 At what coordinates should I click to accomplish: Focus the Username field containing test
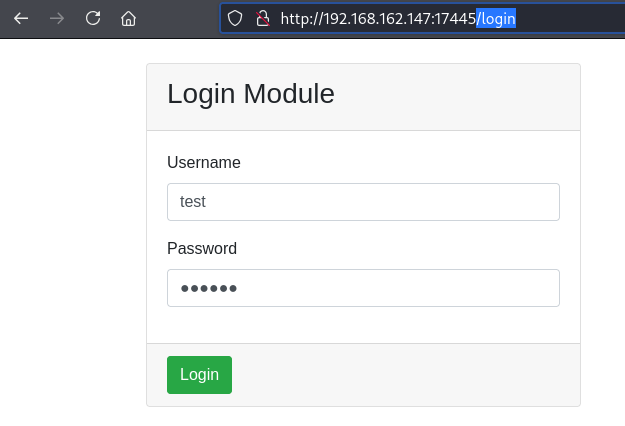coord(363,202)
